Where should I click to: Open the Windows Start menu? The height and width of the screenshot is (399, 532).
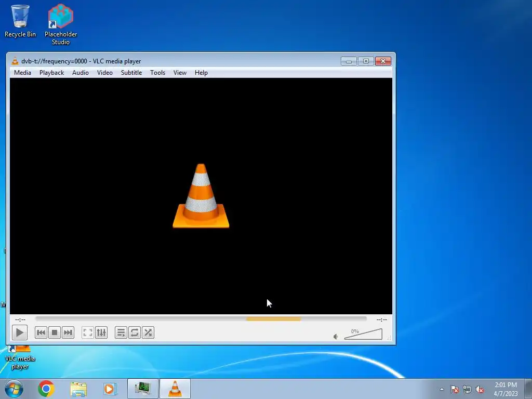click(x=14, y=389)
